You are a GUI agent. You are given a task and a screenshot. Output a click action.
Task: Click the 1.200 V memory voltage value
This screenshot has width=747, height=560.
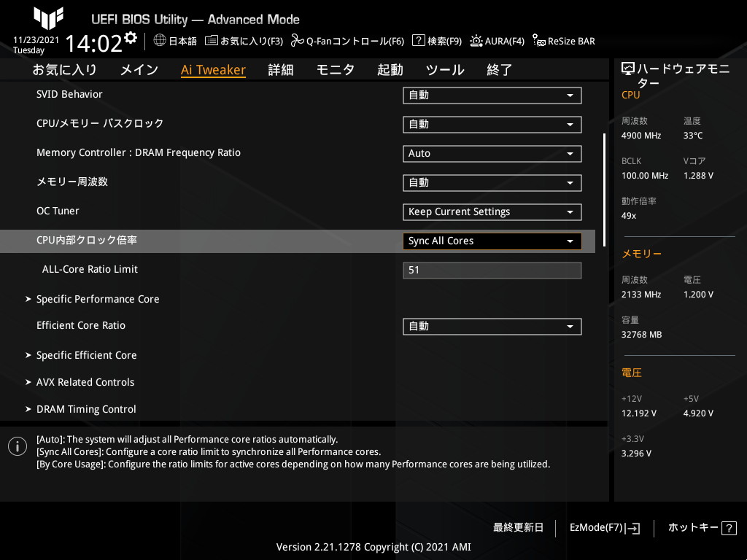coord(698,295)
